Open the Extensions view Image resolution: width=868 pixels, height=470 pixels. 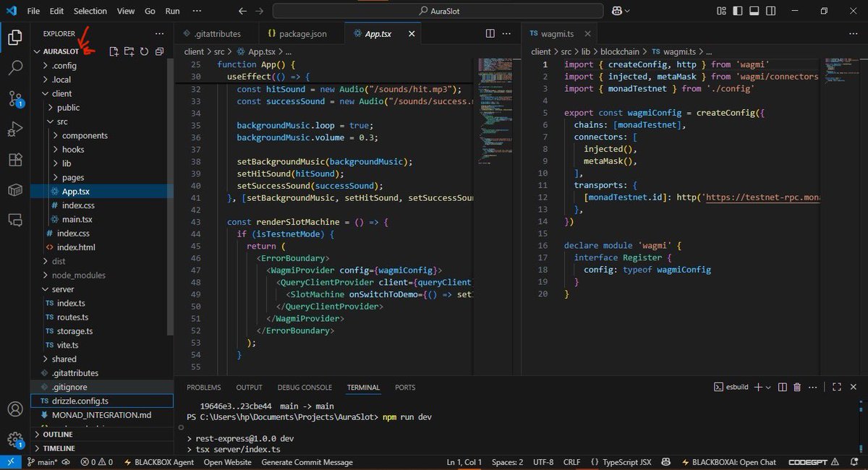tap(15, 160)
